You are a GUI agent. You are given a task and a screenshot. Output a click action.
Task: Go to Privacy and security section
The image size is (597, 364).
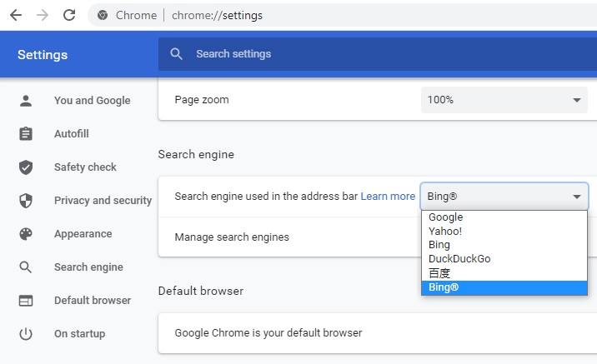[103, 201]
